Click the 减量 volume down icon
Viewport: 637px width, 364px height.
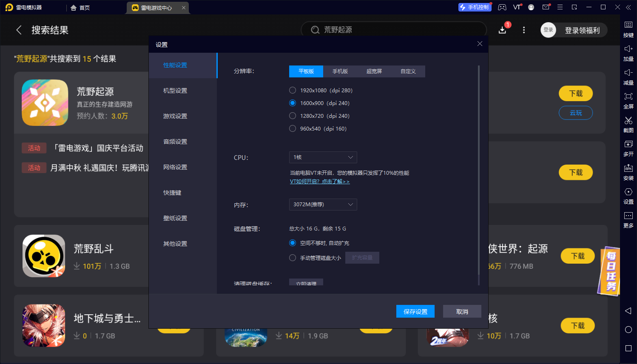click(628, 72)
